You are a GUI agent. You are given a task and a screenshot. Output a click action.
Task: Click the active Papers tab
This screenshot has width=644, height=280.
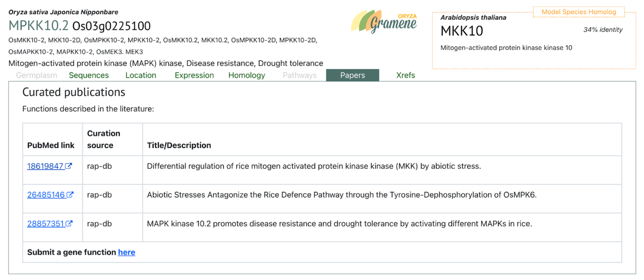pos(352,75)
